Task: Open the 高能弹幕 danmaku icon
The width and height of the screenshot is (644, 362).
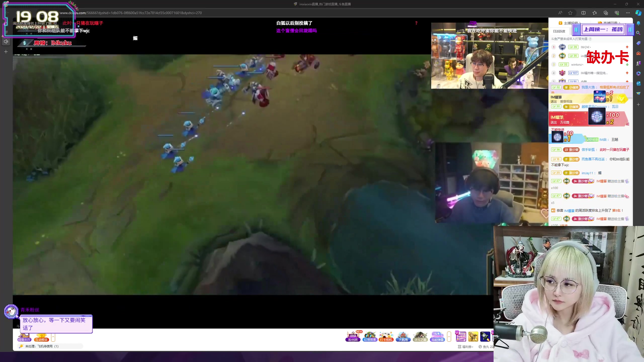Action: click(437, 336)
